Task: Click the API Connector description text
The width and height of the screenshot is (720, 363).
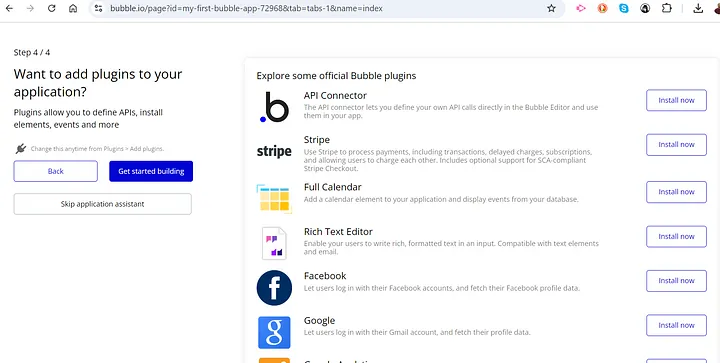Action: point(451,112)
